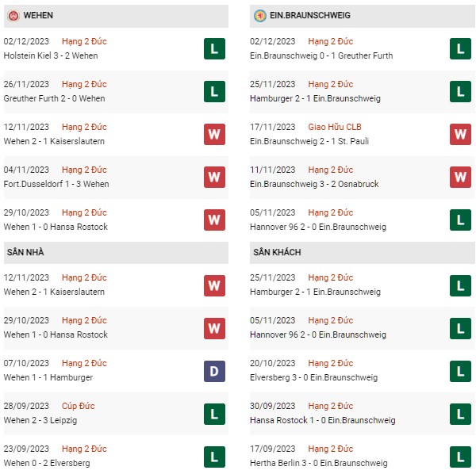Click the D badge for Wehen 1-1 Hamburger
476x474 pixels.
[214, 371]
